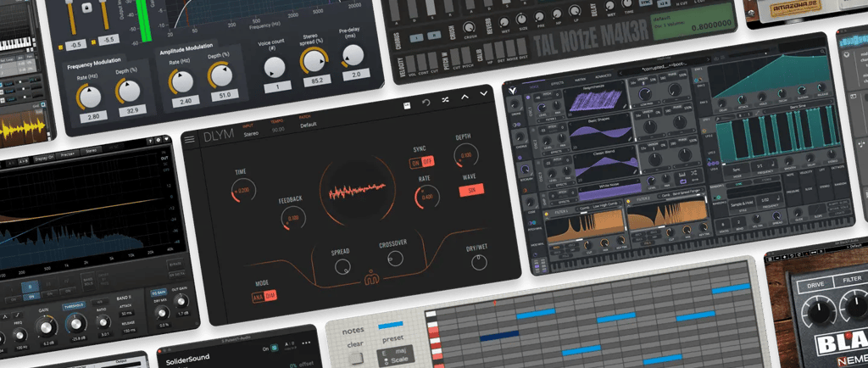Image resolution: width=868 pixels, height=368 pixels.
Task: Click the highlighted THRESHOLD label button in EQ
Action: point(74,305)
